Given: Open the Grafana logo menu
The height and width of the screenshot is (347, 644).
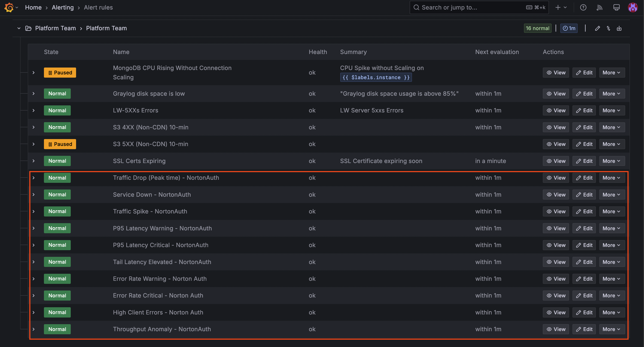Looking at the screenshot, I should (x=9, y=7).
